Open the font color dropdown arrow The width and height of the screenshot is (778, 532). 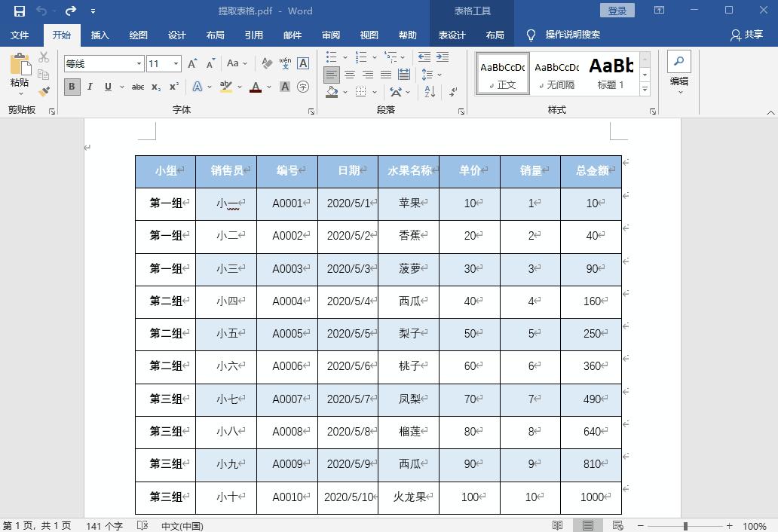pyautogui.click(x=268, y=88)
